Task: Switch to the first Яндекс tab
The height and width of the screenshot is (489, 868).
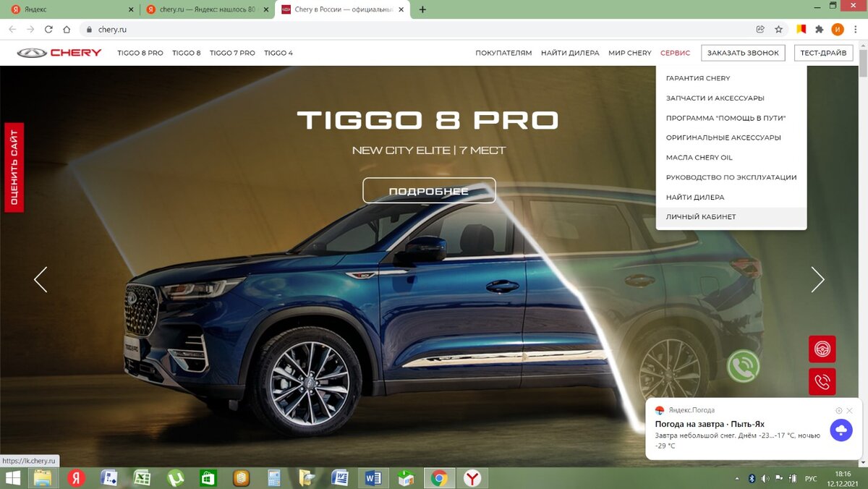Action: point(69,9)
